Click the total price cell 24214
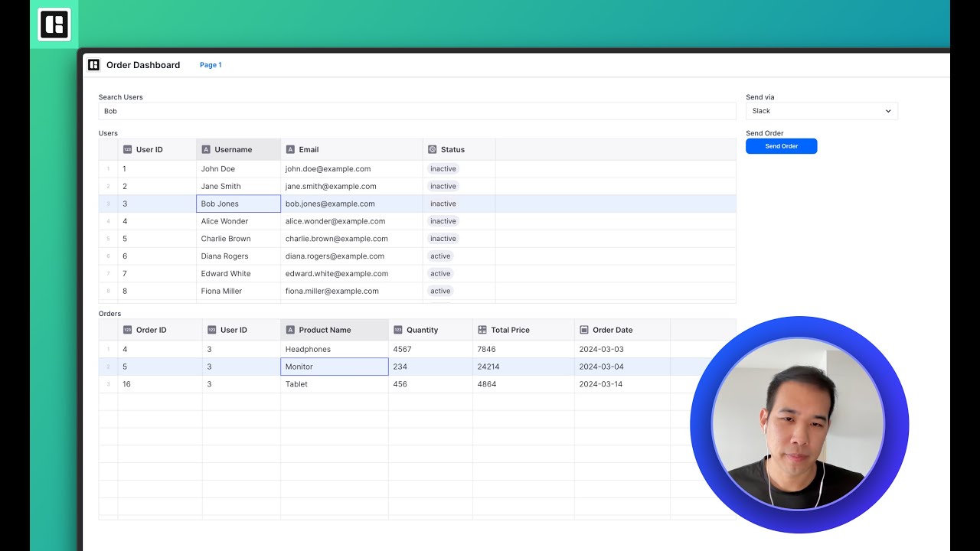Image resolution: width=980 pixels, height=551 pixels. [x=524, y=367]
